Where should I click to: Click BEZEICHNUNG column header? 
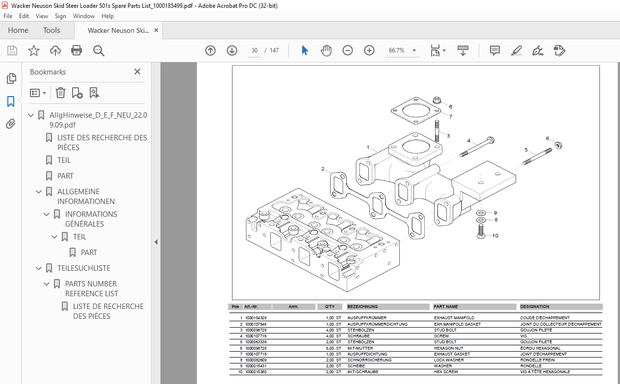pos(388,306)
